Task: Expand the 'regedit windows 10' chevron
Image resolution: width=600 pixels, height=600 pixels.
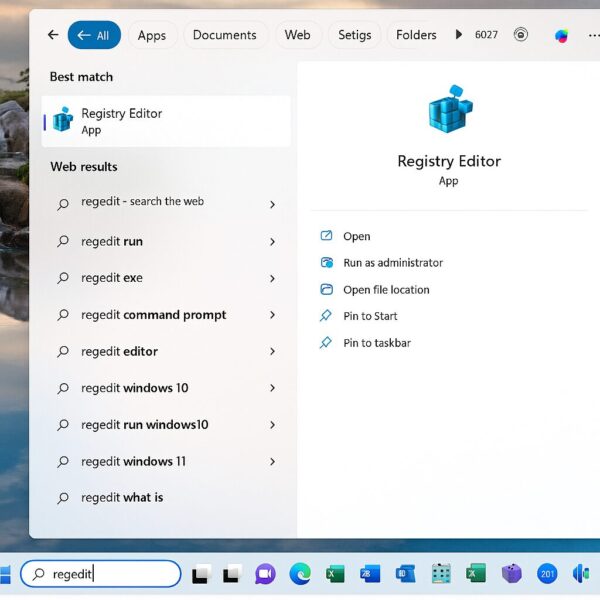Action: click(x=272, y=388)
